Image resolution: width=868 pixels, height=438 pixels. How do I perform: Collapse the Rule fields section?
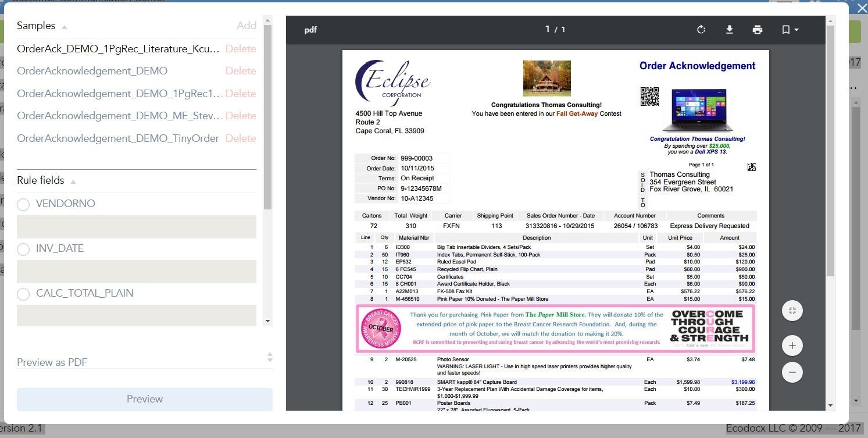coord(73,181)
